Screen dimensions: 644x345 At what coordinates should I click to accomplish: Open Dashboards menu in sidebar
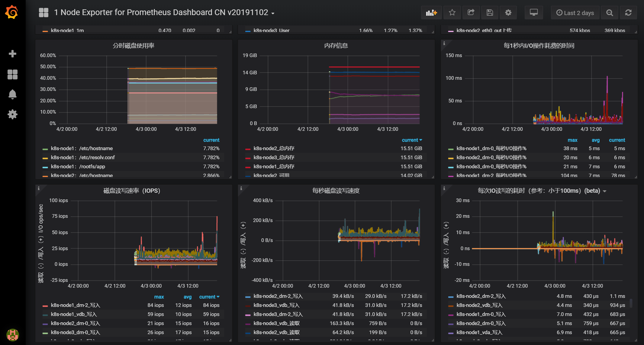click(12, 74)
